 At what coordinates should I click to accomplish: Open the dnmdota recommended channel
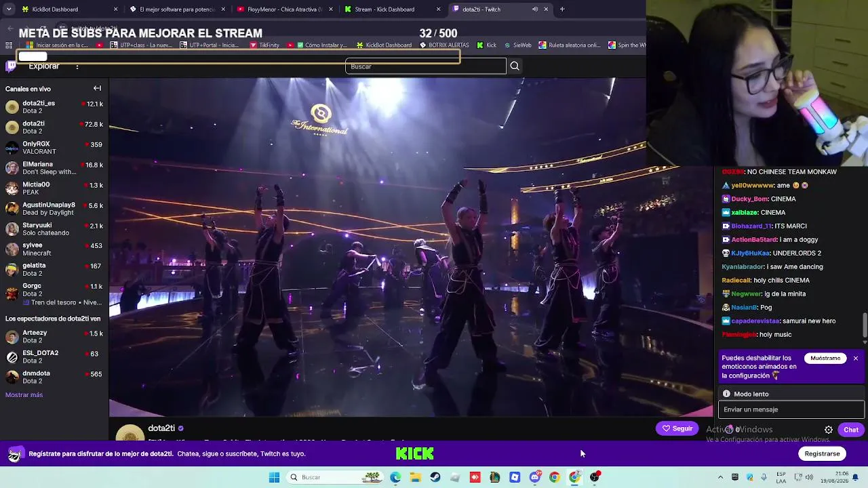[54, 378]
